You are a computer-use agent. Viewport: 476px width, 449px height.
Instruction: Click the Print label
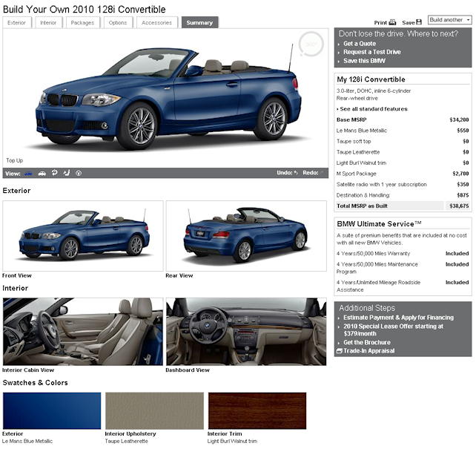(380, 22)
